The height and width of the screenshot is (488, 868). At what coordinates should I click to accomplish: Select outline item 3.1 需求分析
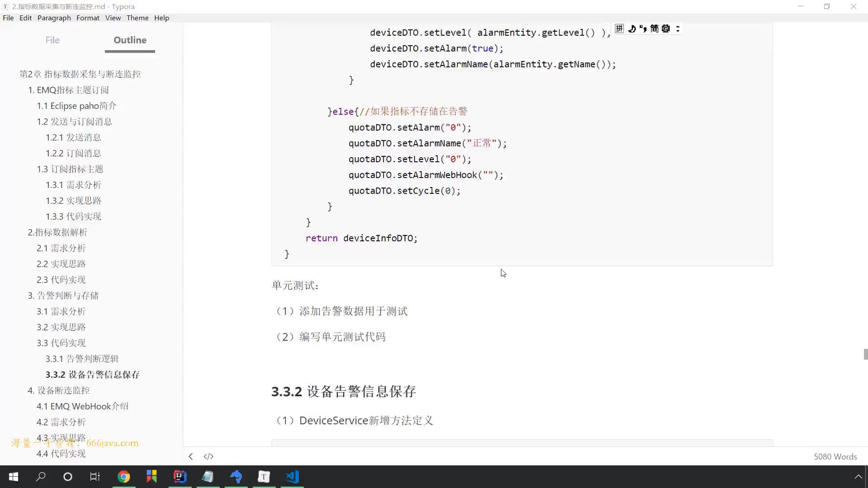click(x=61, y=311)
